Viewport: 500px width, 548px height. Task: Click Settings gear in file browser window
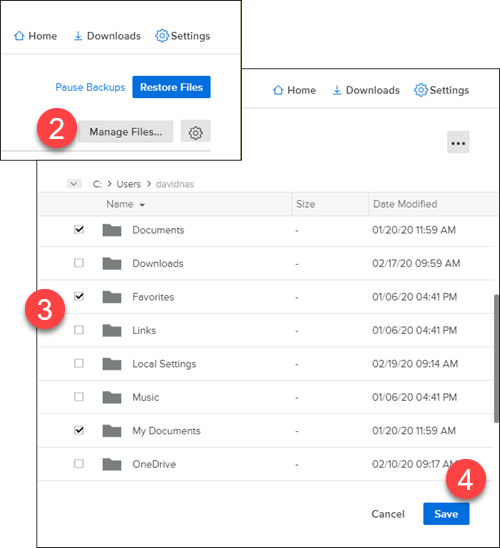click(421, 90)
